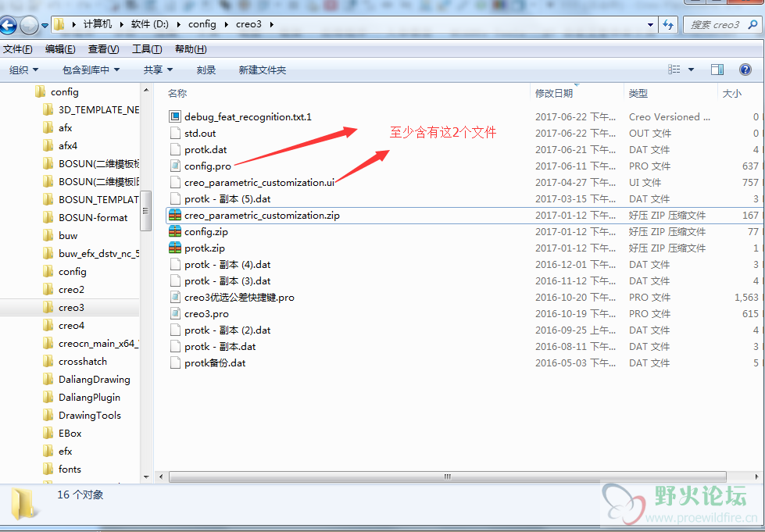Select the EBox folder icon
Viewport: 765px width, 532px height.
(x=48, y=434)
